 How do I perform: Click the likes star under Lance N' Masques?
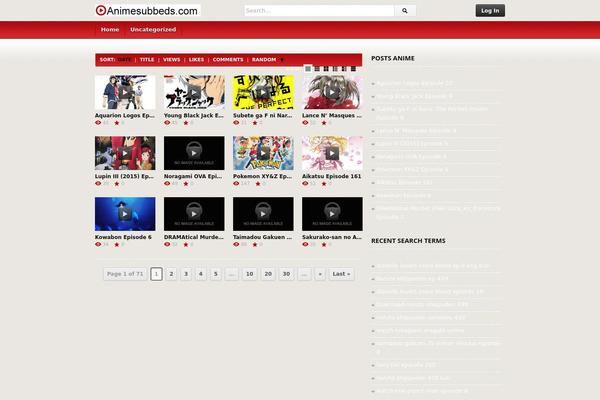324,123
